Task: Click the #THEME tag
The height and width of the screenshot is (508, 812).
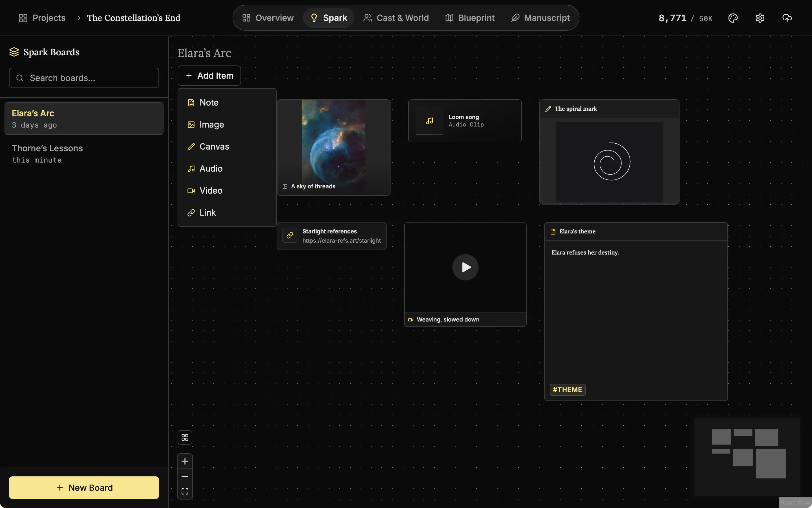Action: (x=567, y=390)
